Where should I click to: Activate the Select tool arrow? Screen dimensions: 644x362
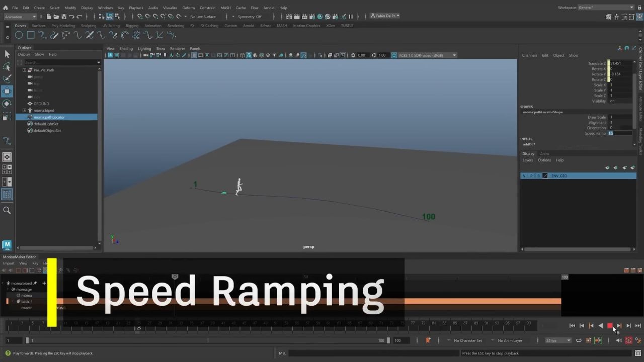click(x=7, y=54)
